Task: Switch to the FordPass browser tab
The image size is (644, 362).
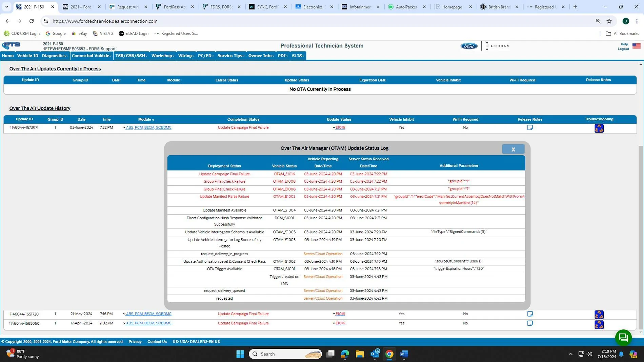Action: (174, 6)
